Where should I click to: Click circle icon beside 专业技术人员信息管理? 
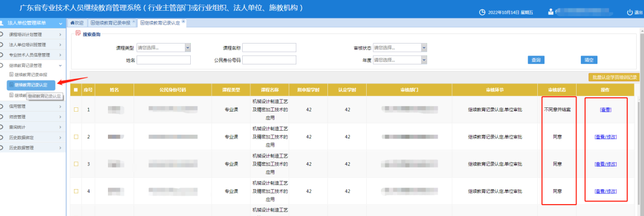[x=2, y=55]
